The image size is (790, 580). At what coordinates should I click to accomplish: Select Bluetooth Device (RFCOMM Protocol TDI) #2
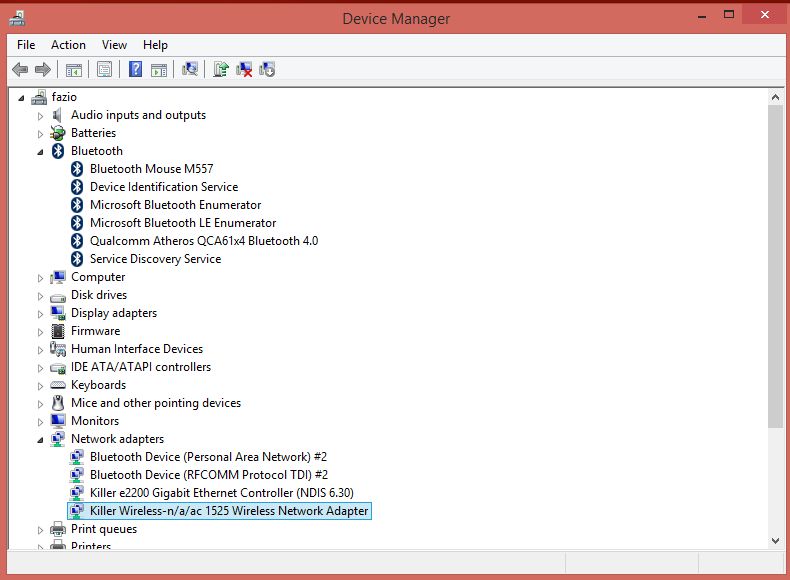(x=209, y=475)
